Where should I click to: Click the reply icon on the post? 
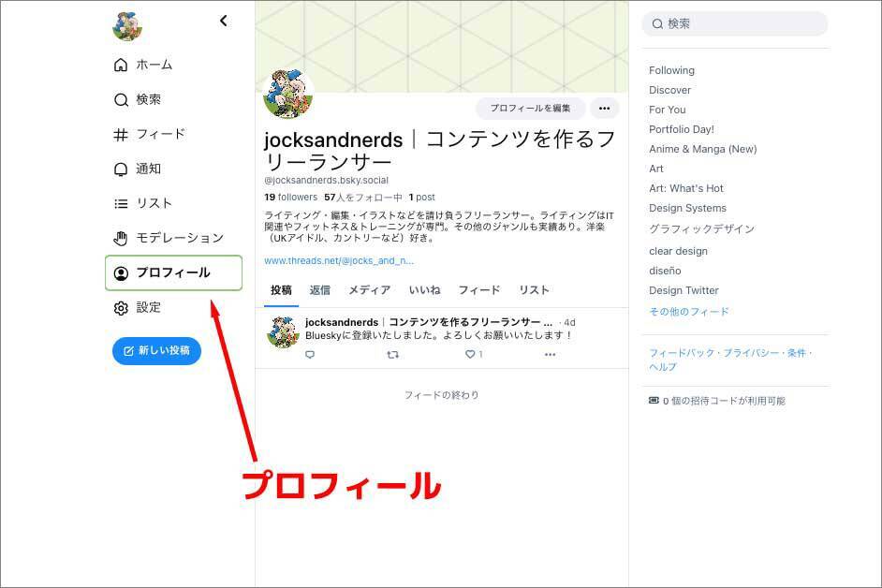pos(310,355)
